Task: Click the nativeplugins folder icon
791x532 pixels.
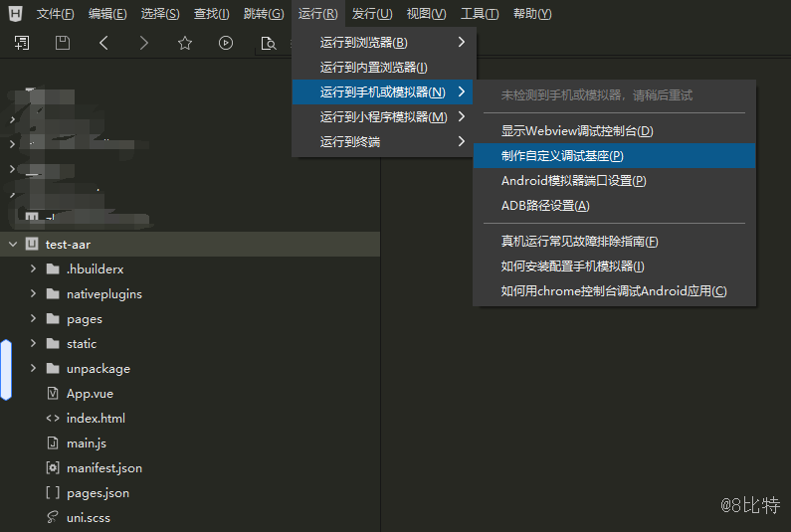Action: (x=53, y=293)
